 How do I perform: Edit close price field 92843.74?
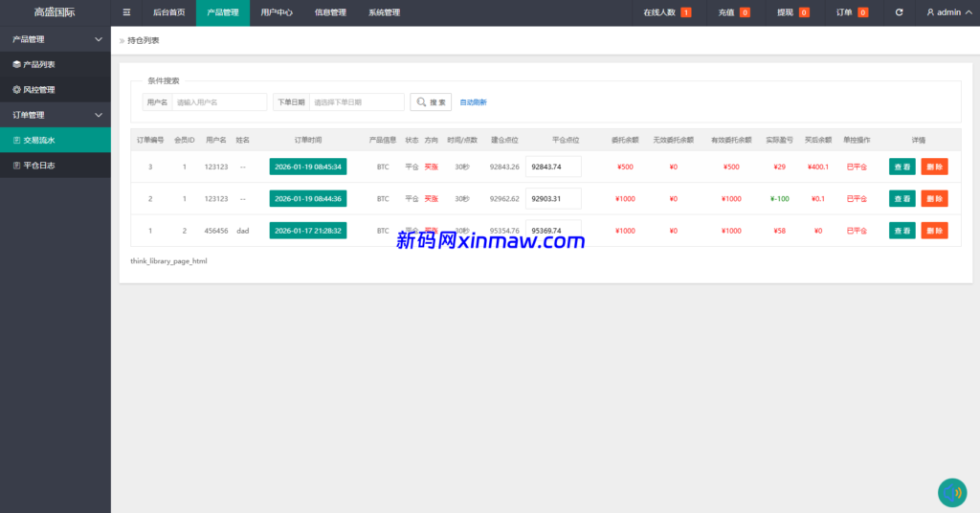(x=553, y=167)
